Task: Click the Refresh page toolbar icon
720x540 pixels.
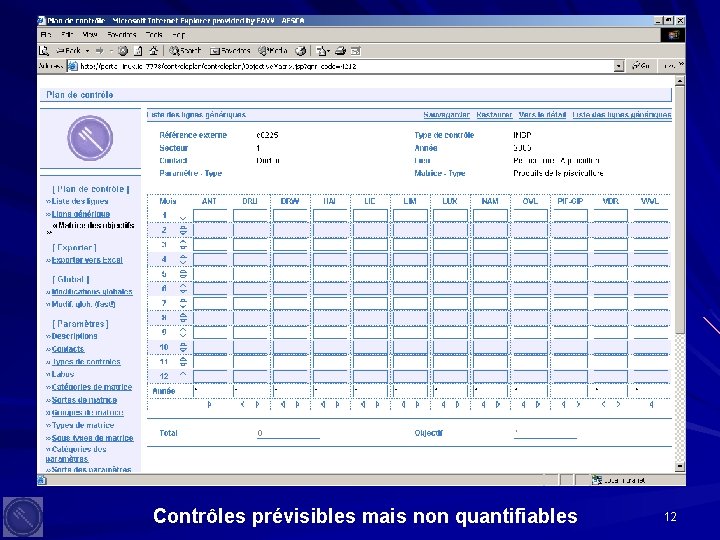Action: click(138, 51)
